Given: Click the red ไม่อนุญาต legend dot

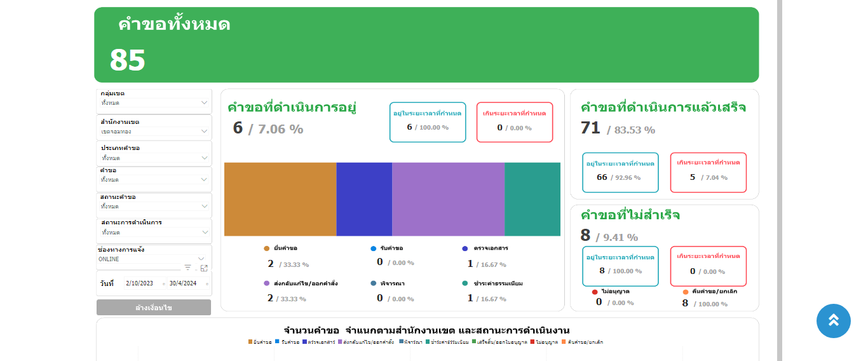Looking at the screenshot, I should (x=595, y=292).
